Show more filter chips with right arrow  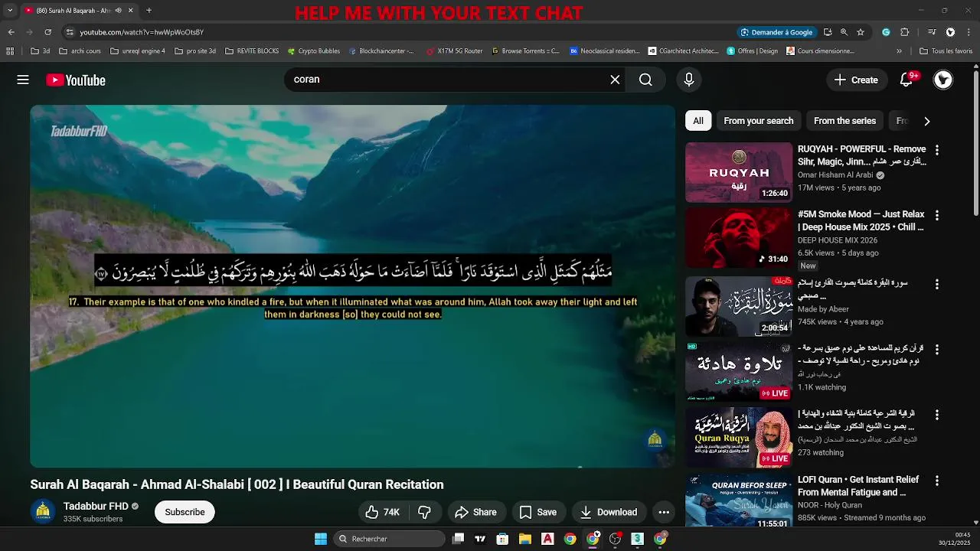[927, 121]
